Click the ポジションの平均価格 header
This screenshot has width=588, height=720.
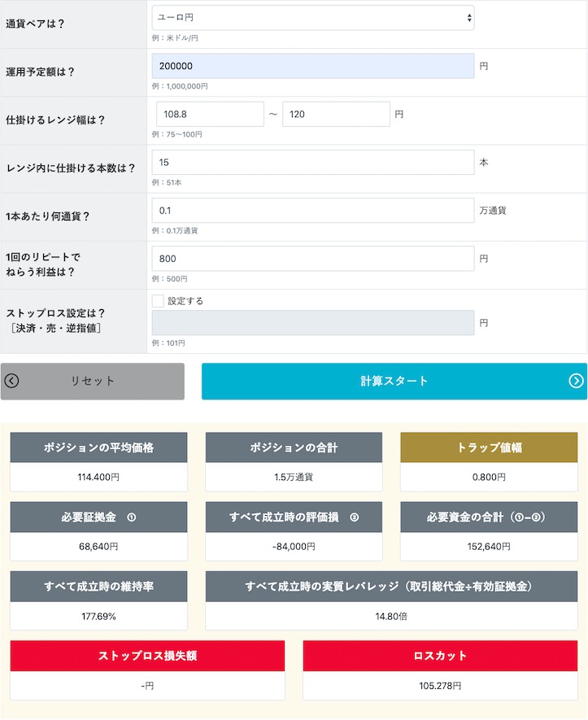point(98,447)
